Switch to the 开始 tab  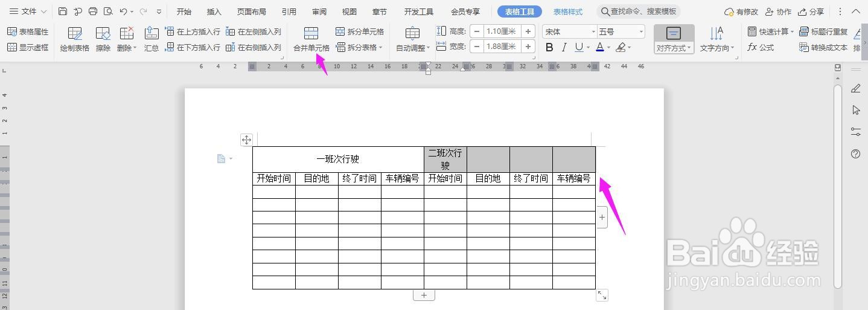pyautogui.click(x=184, y=11)
